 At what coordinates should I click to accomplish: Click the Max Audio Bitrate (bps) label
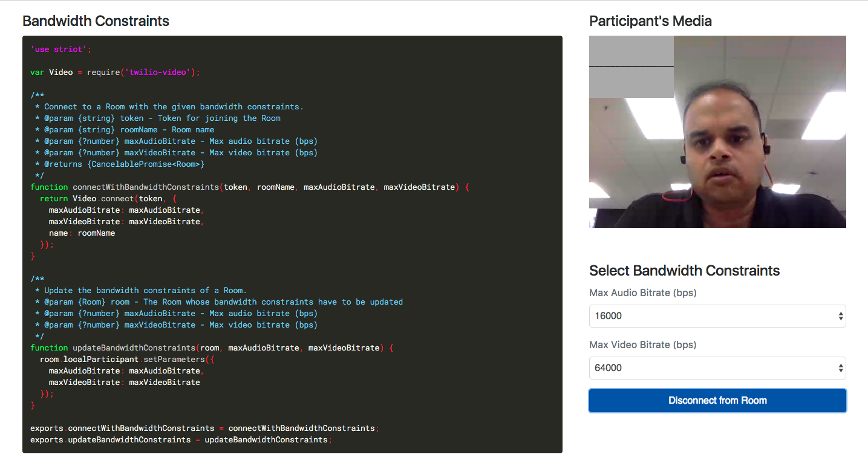642,293
